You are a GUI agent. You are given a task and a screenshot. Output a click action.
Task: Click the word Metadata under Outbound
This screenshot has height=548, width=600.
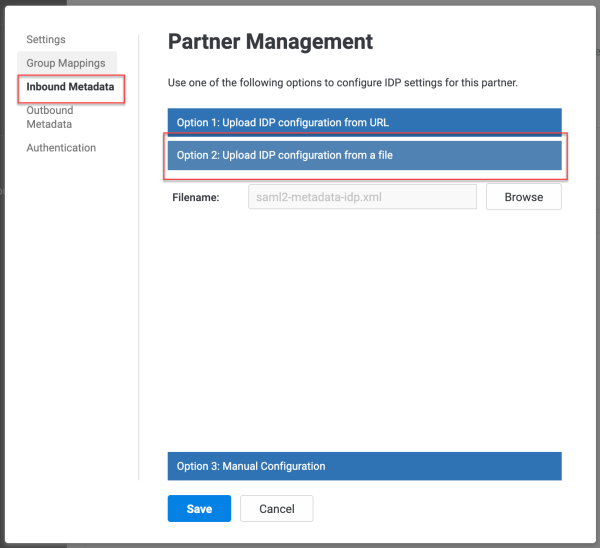click(49, 124)
